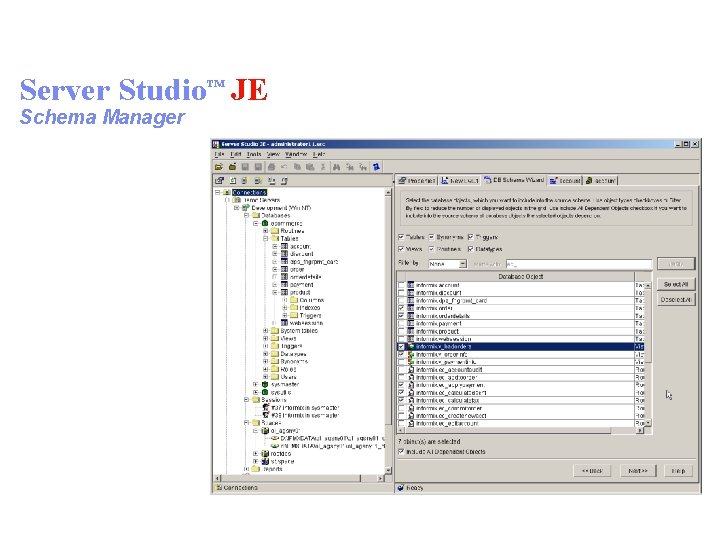The image size is (720, 540).
Task: Expand the Routines folder in tree
Action: [266, 231]
